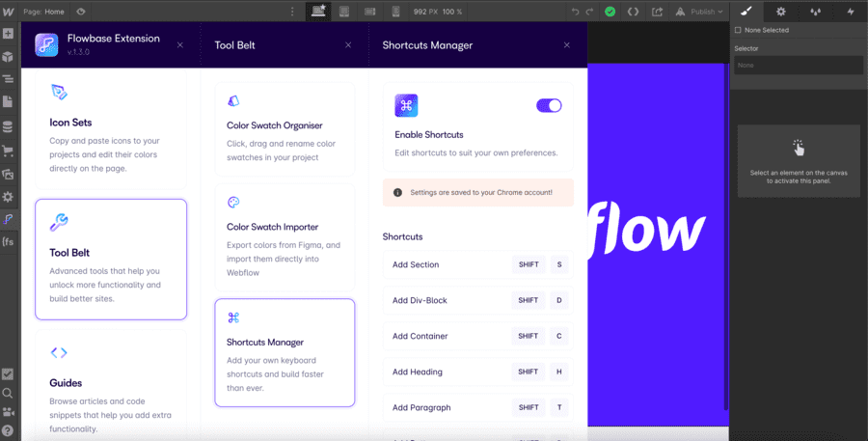Toggle the Enable Shortcuts switch
This screenshot has width=868, height=441.
click(549, 105)
